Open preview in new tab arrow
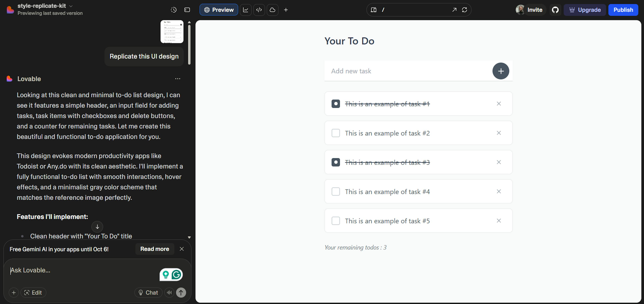644x304 pixels. click(x=454, y=10)
